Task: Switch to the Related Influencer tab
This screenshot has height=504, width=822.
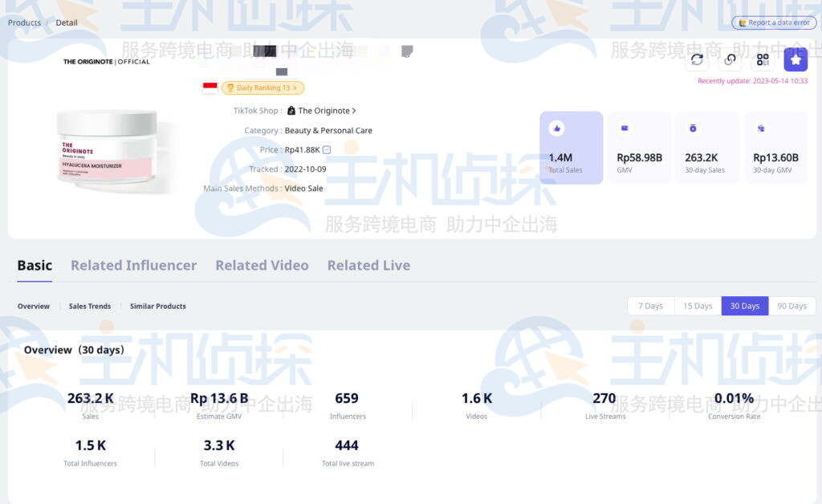Action: coord(133,265)
